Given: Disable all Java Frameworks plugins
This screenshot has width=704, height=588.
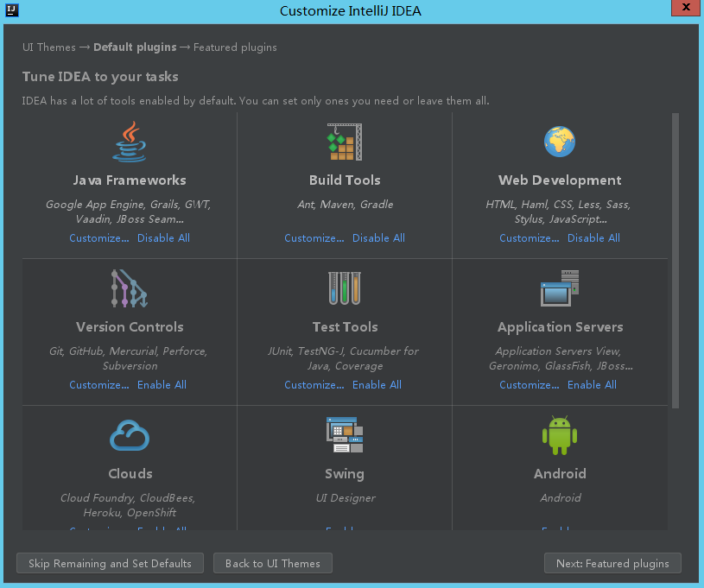Looking at the screenshot, I should [x=163, y=238].
